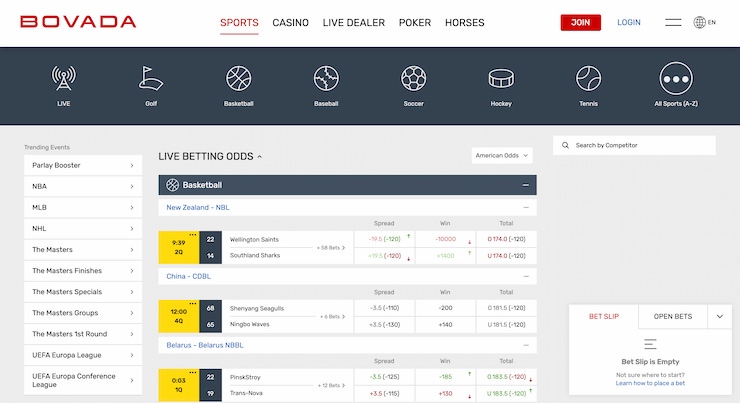The height and width of the screenshot is (403, 740).
Task: Open UEFA Europa League
Action: click(x=83, y=355)
